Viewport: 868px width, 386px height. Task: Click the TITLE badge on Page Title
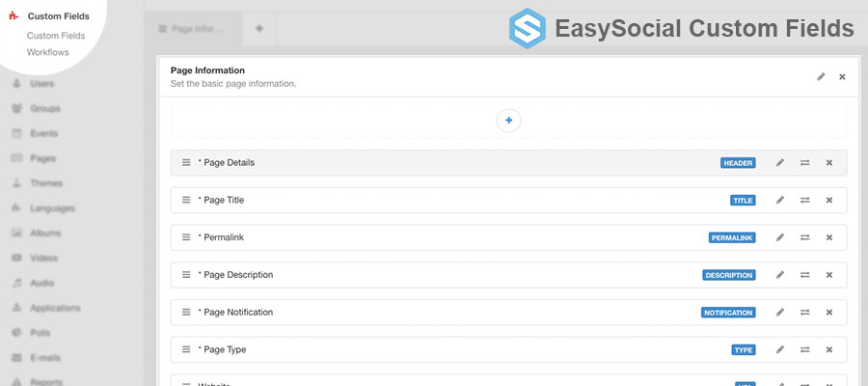(743, 201)
